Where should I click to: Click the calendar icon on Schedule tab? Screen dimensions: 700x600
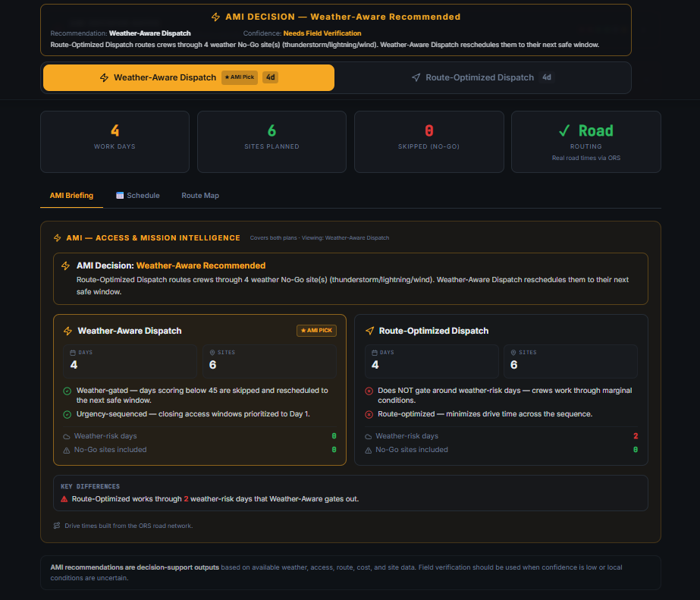point(120,196)
